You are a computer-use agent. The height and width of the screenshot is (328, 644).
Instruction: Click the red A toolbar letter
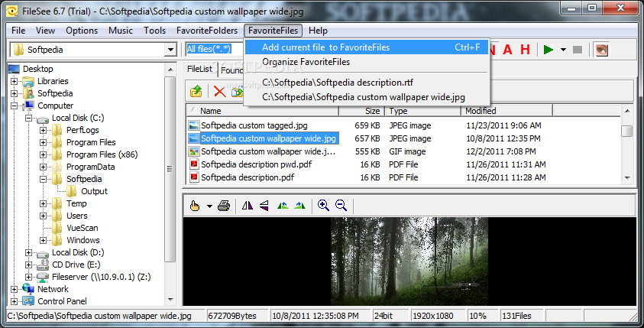tap(508, 50)
